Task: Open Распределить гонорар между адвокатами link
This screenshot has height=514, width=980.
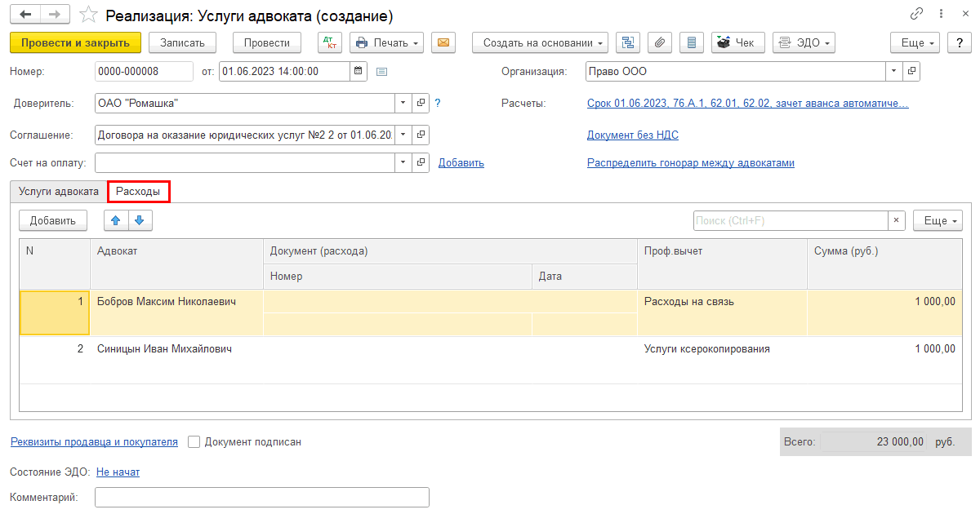Action: pyautogui.click(x=690, y=163)
